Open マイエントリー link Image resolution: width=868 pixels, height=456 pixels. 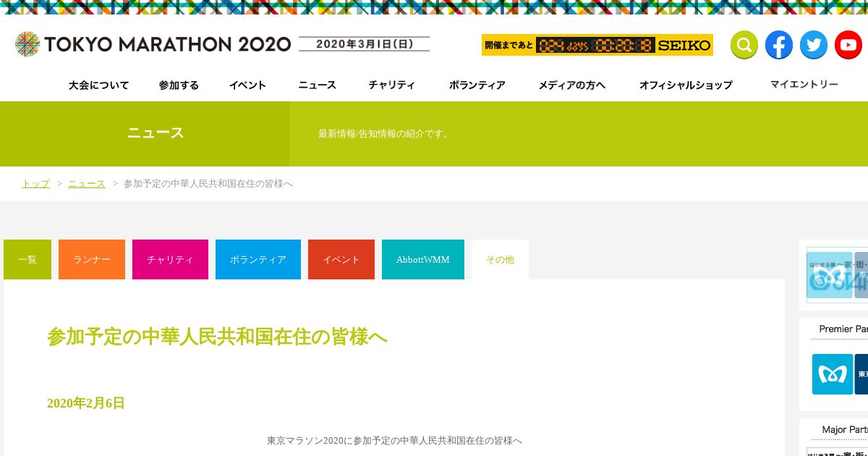[x=804, y=84]
